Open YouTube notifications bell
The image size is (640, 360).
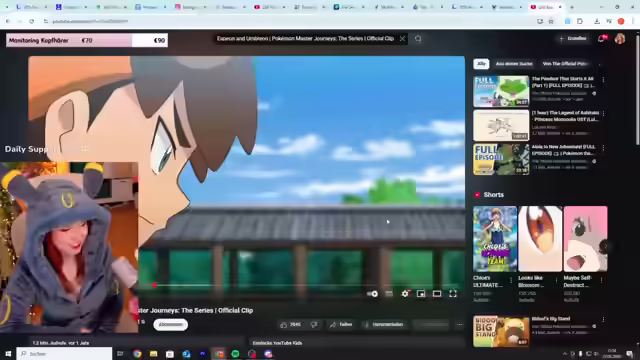(602, 39)
